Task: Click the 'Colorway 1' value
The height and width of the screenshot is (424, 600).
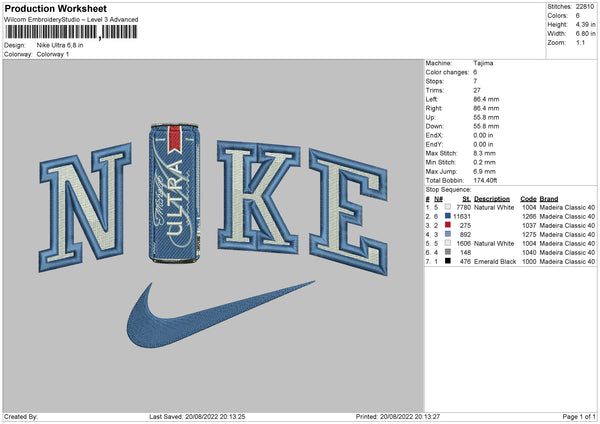Action: [53, 54]
